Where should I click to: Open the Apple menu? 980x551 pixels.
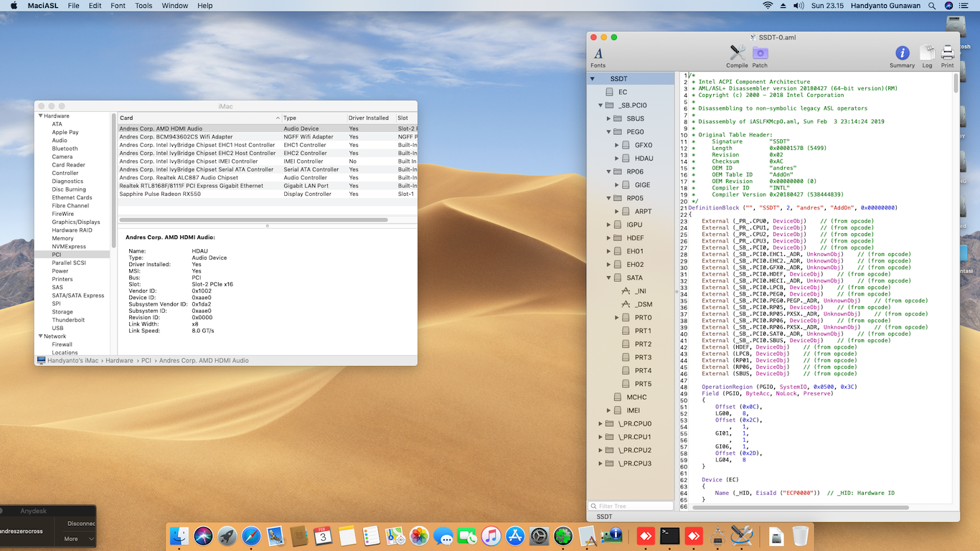(x=12, y=6)
